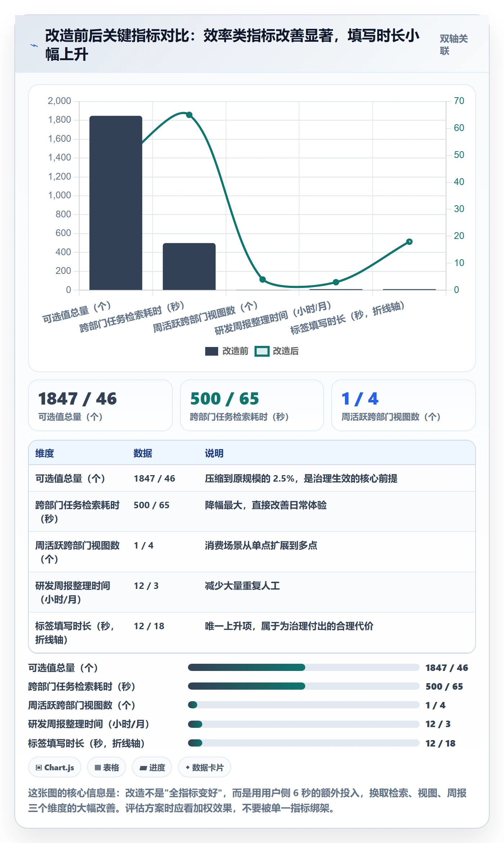Click right axis value 70
Screen dimensions: 504x843
pyautogui.click(x=459, y=101)
